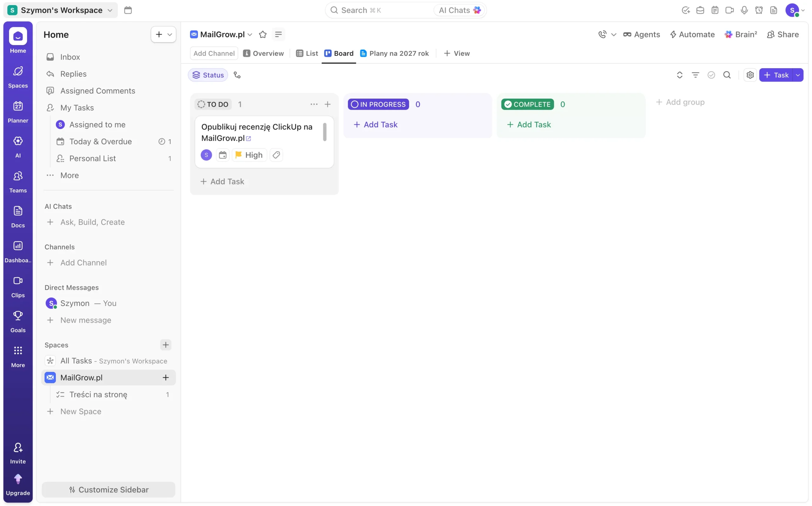The image size is (812, 506).
Task: Toggle the Status group-by pill
Action: pyautogui.click(x=208, y=75)
